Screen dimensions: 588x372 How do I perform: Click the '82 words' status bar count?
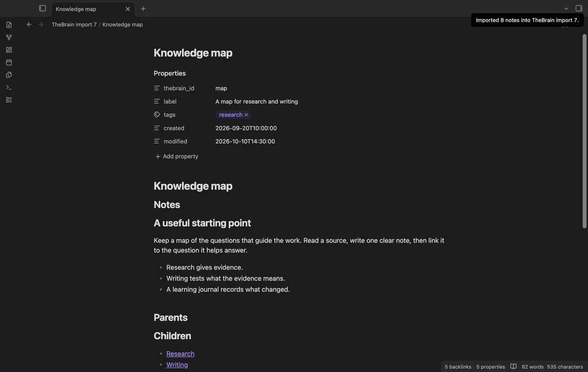(533, 367)
